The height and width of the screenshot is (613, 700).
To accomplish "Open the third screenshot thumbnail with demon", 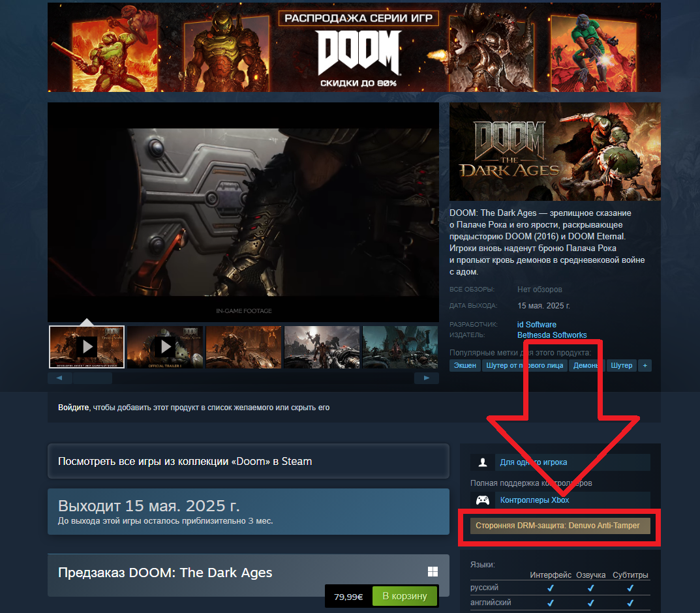I will click(243, 347).
